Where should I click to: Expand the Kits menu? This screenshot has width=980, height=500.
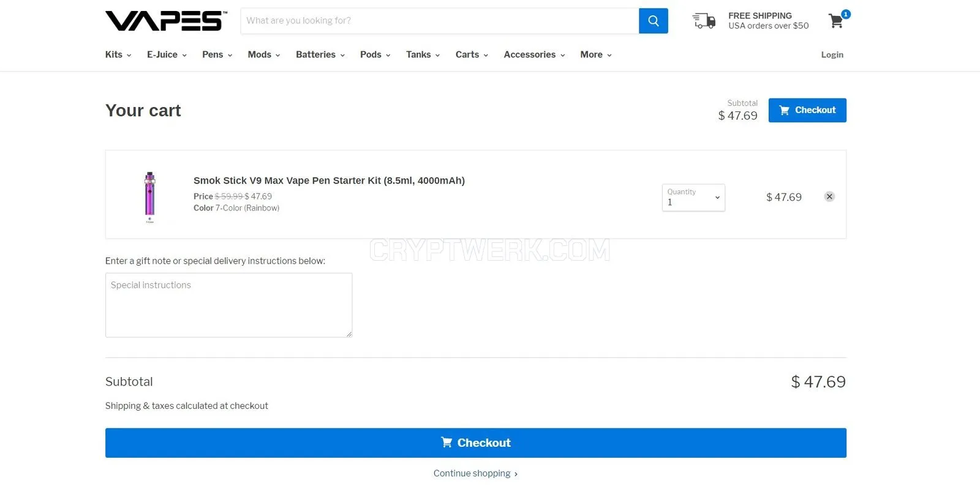point(118,54)
